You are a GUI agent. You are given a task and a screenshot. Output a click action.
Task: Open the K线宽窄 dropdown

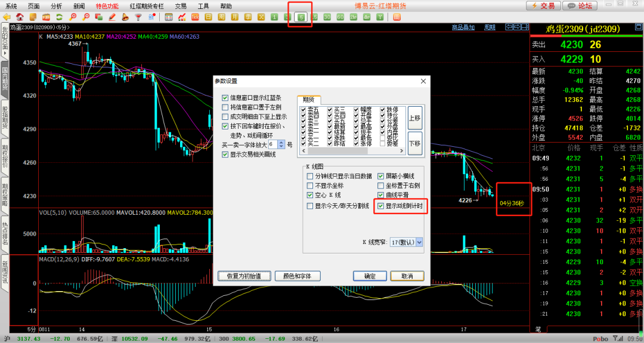click(420, 242)
